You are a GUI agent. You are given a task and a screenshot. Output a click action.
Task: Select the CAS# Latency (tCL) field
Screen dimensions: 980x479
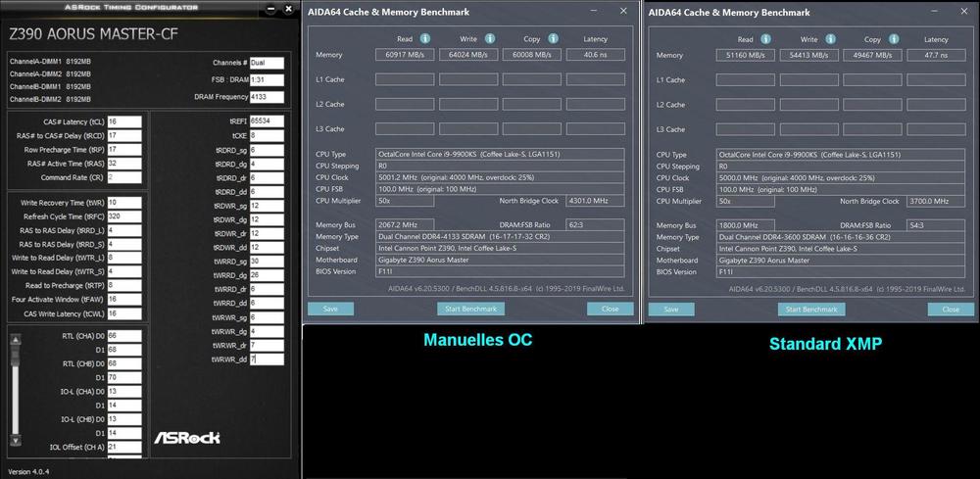[125, 120]
